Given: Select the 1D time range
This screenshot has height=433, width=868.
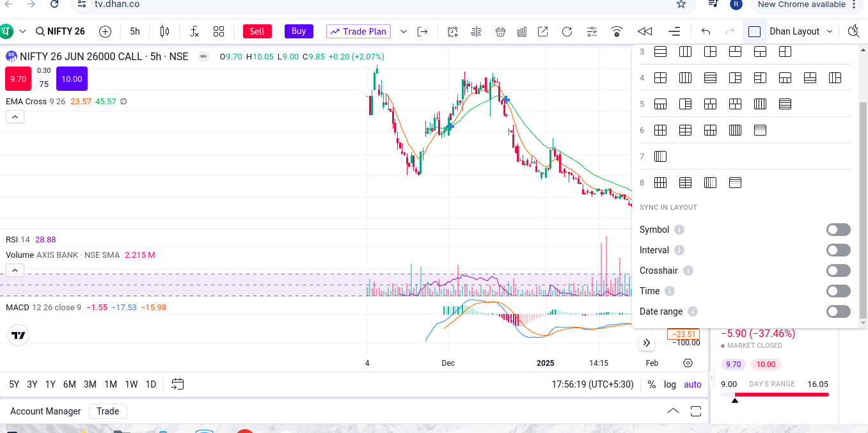Looking at the screenshot, I should coord(151,384).
